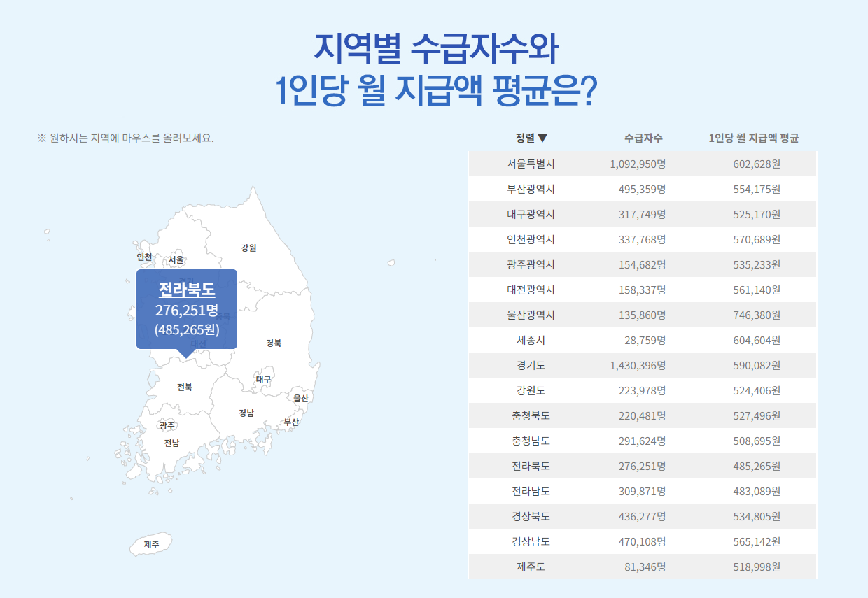This screenshot has width=868, height=598.
Task: Click the 인천 area on the map
Action: click(x=144, y=257)
